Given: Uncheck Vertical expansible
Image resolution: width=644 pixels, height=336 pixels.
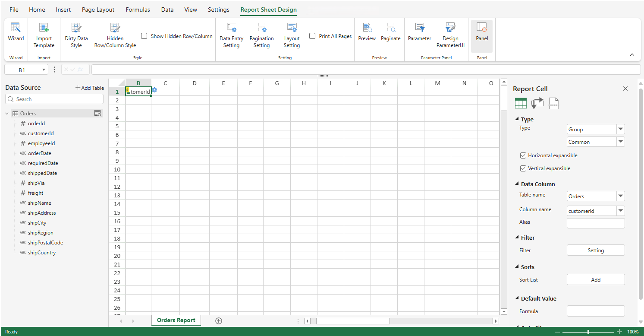Looking at the screenshot, I should click(523, 168).
